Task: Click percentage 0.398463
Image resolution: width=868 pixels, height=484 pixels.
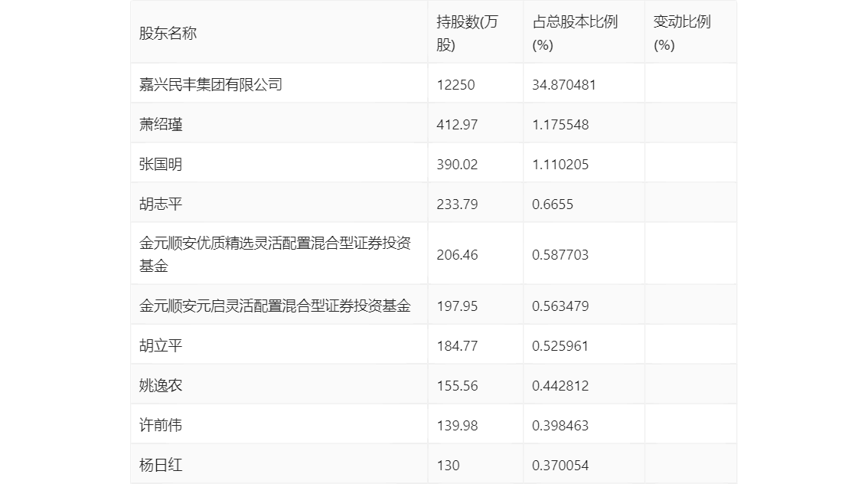Action: 560,426
